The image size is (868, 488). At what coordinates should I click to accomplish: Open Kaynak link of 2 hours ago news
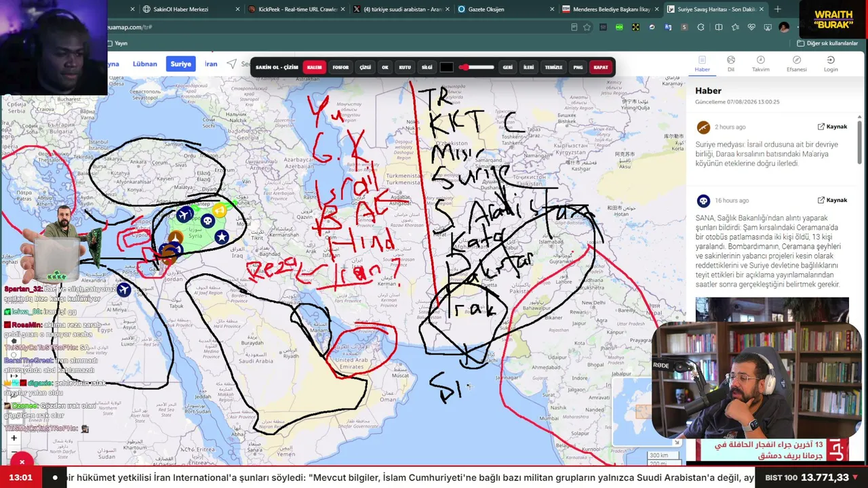(832, 127)
